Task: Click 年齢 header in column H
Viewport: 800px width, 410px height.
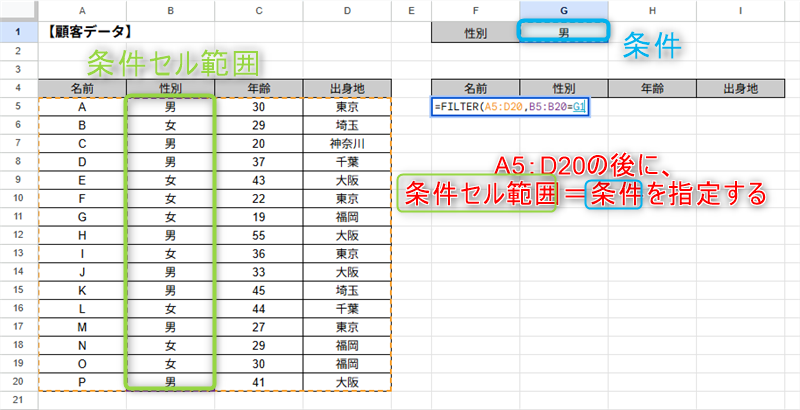Action: click(x=652, y=88)
